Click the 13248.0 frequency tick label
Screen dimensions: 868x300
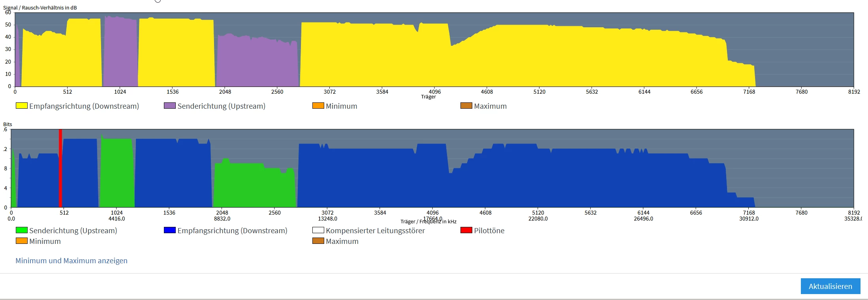coord(328,219)
